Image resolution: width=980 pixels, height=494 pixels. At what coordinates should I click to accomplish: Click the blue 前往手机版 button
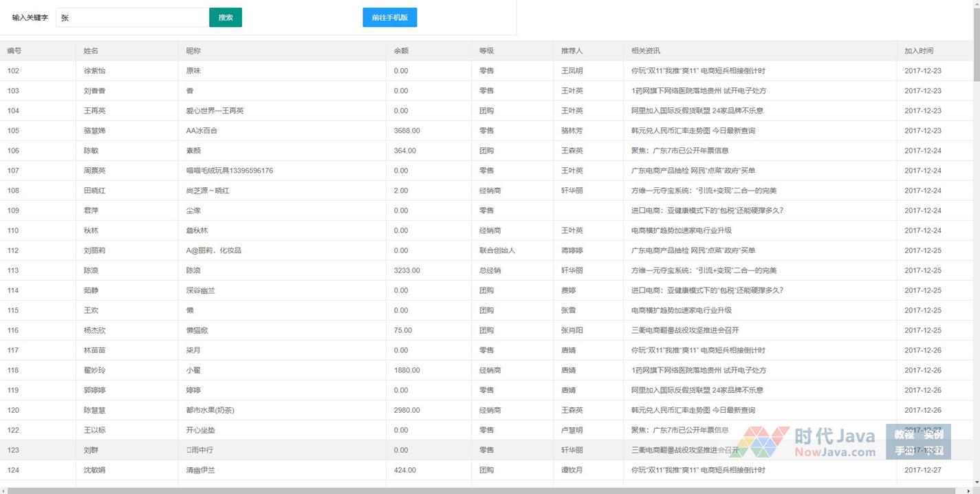click(389, 18)
